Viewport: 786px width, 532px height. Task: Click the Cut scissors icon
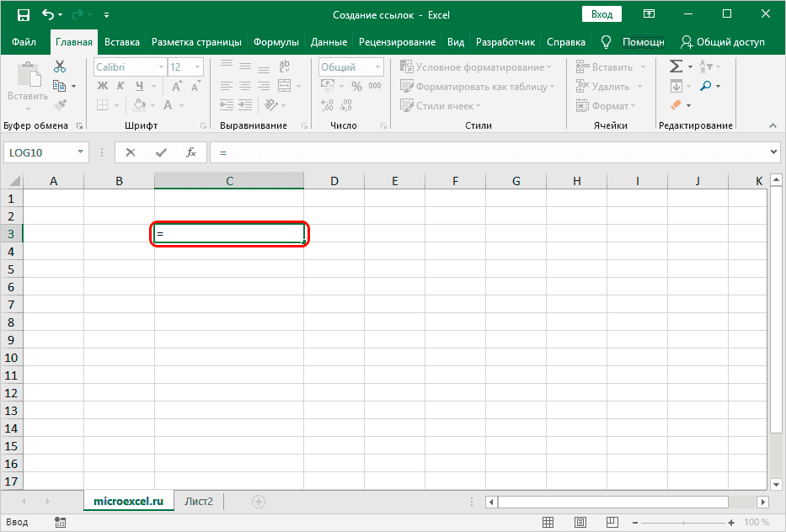pos(60,66)
